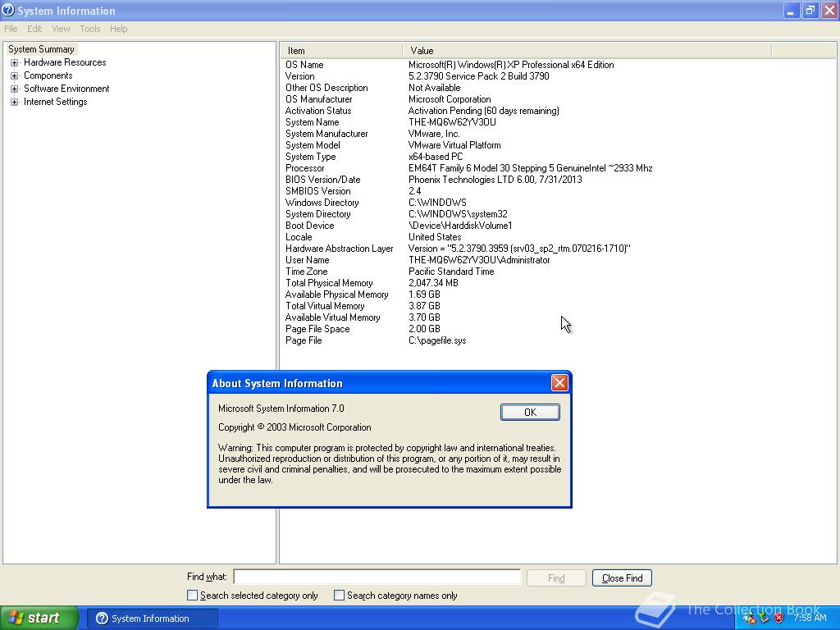The height and width of the screenshot is (630, 840).
Task: Click the Pacific Standard Time value
Action: coord(451,272)
